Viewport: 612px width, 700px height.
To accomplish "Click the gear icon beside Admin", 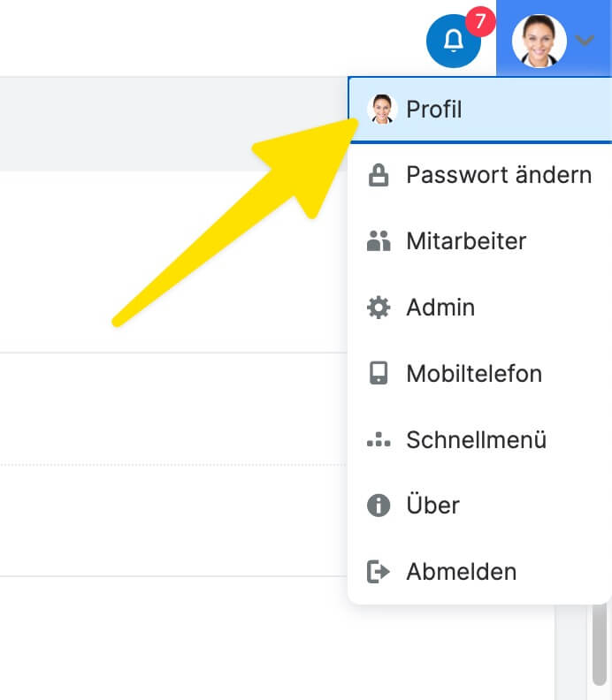I will point(379,308).
